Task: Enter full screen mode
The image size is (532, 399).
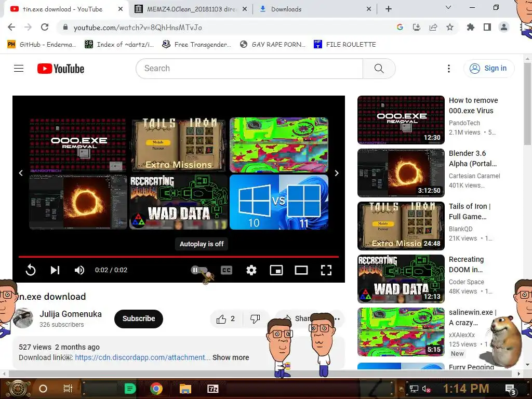Action: click(x=326, y=270)
